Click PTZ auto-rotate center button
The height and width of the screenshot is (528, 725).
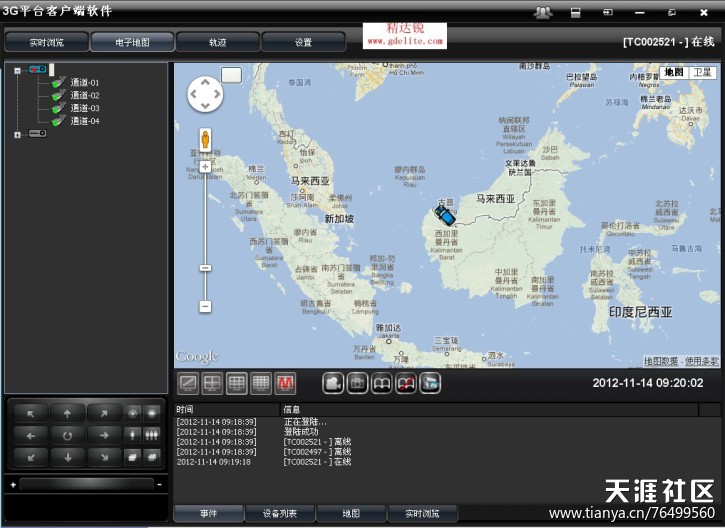[x=68, y=436]
